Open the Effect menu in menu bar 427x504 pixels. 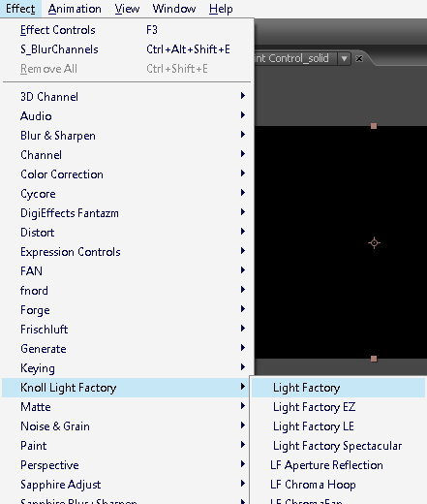tap(20, 9)
